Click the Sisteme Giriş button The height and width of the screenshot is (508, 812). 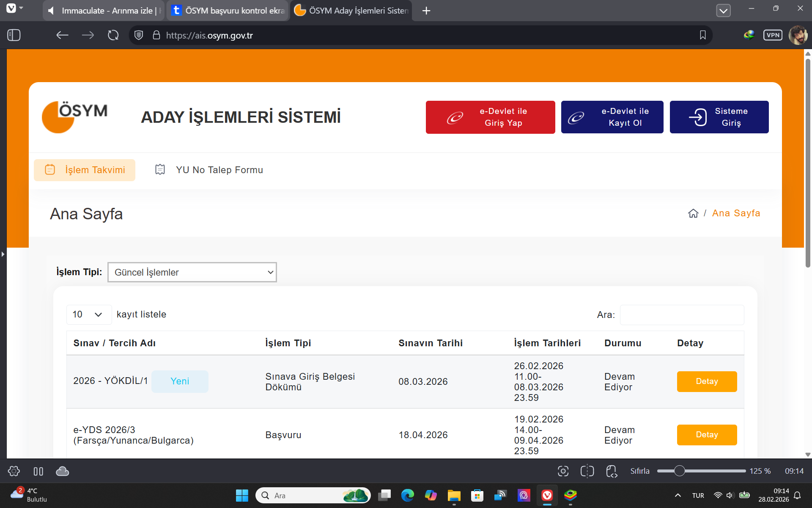(719, 117)
